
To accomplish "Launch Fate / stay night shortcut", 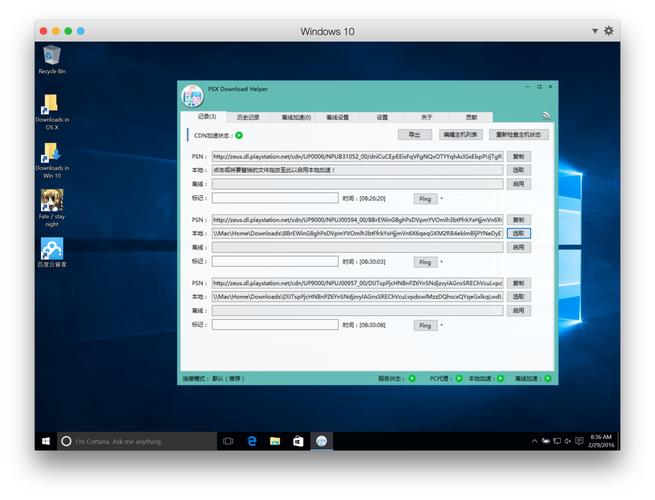I will [x=52, y=208].
